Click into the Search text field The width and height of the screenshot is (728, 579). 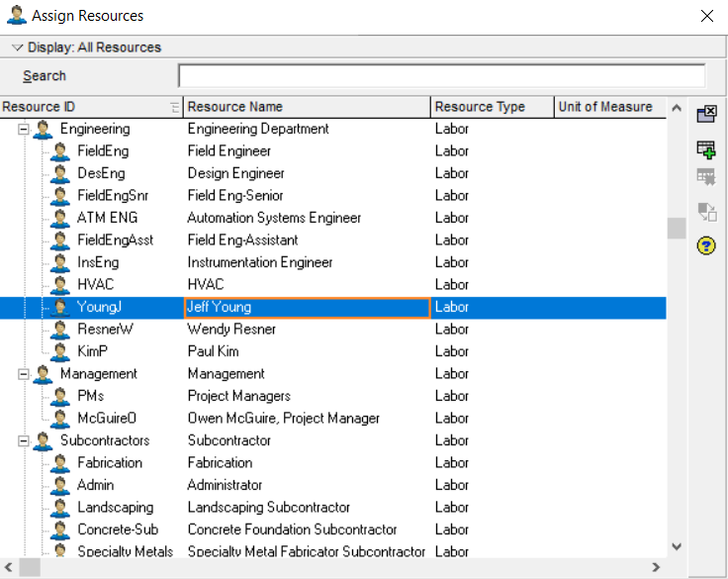(441, 76)
